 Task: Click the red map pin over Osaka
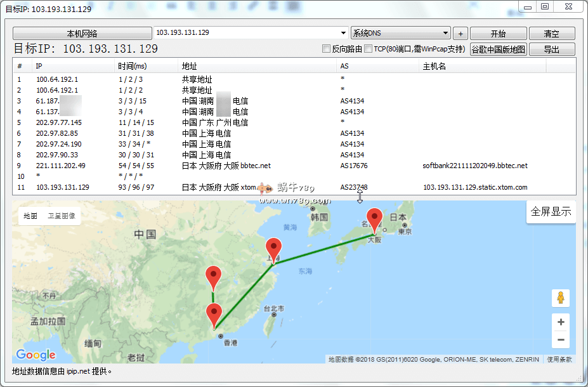click(x=376, y=220)
